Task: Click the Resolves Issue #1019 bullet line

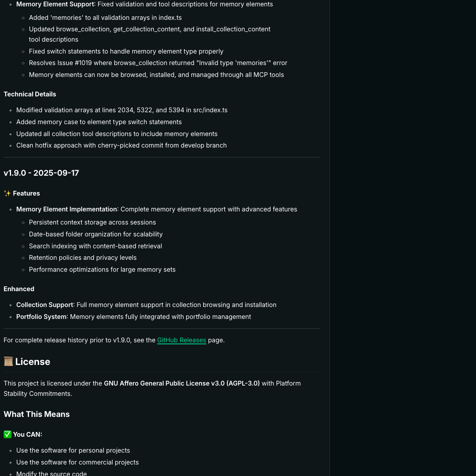Action: point(158,63)
